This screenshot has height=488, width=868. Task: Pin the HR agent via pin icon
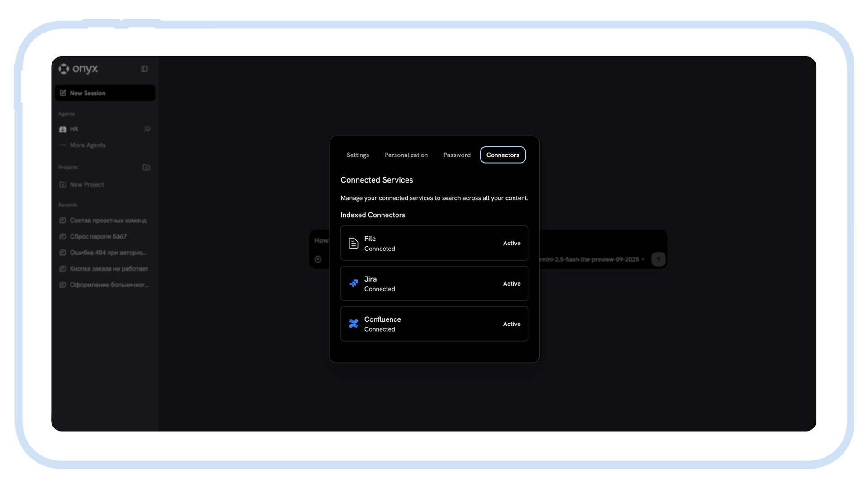[x=147, y=129]
